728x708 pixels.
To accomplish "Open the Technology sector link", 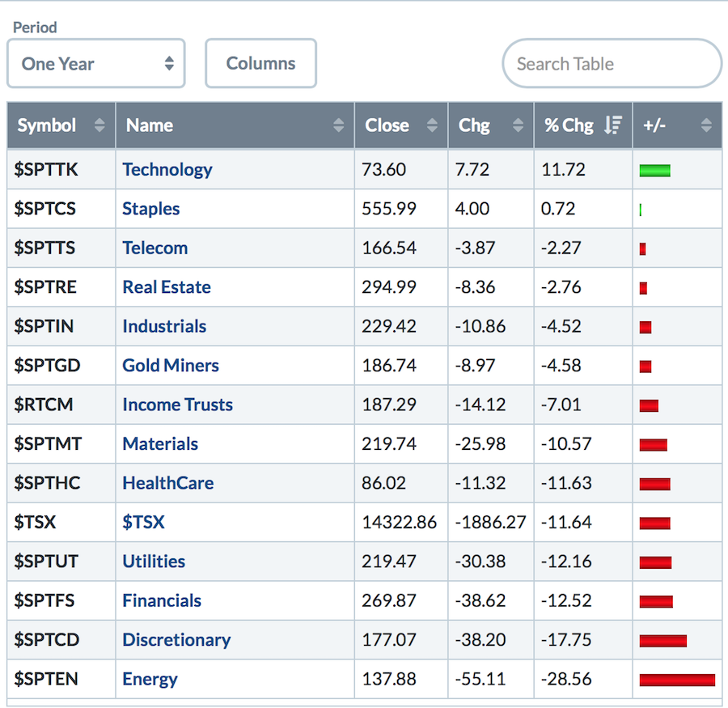I will point(167,170).
